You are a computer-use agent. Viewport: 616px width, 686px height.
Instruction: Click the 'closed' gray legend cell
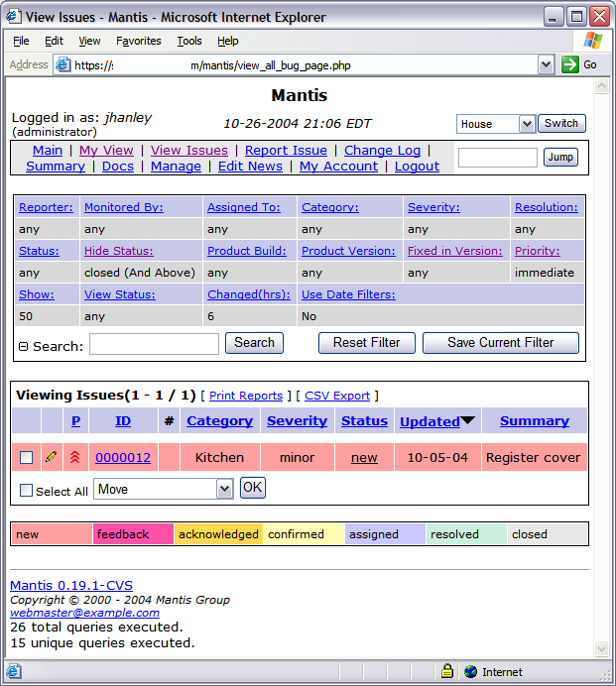548,533
